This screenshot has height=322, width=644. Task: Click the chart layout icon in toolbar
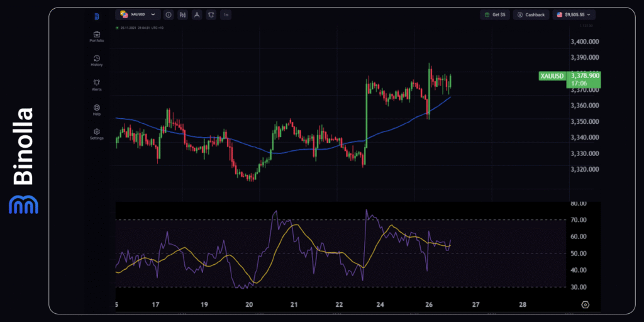(x=211, y=14)
